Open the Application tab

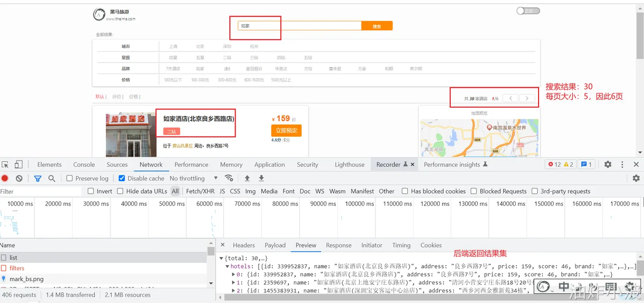click(270, 165)
